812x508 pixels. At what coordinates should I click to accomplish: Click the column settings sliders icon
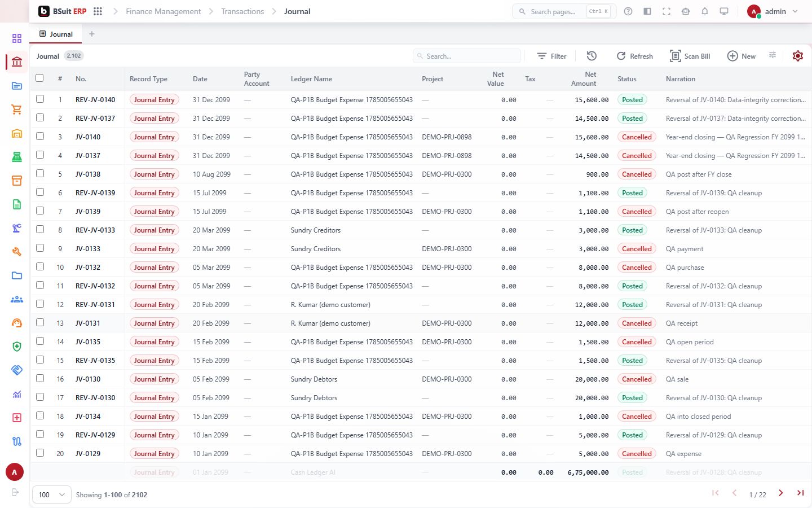click(x=773, y=55)
